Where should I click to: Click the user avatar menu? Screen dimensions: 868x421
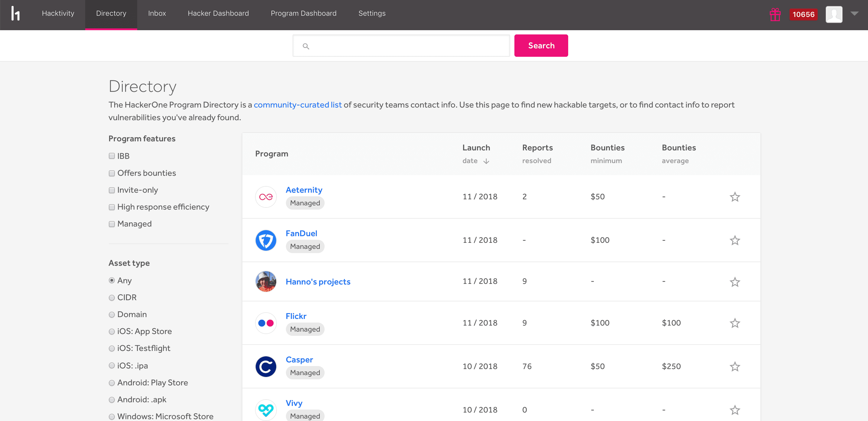834,14
